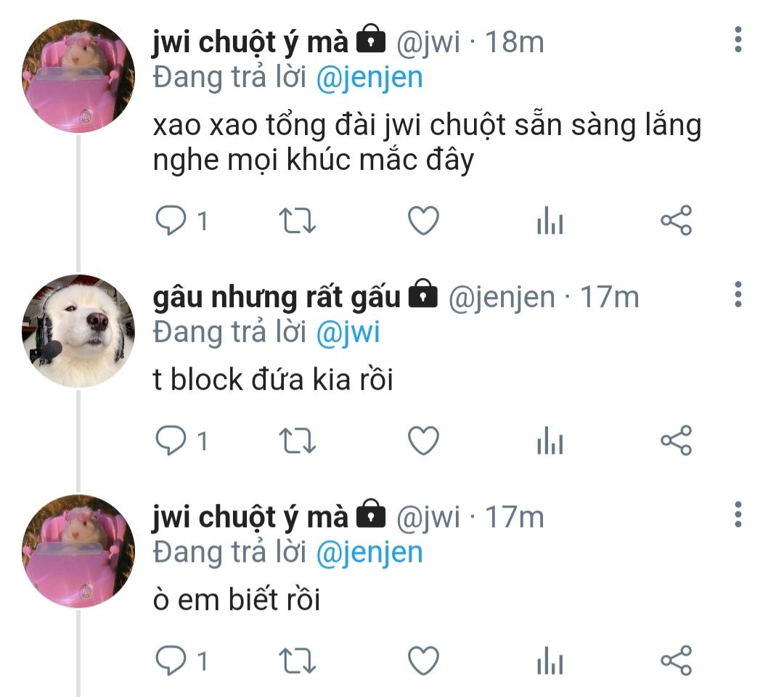The width and height of the screenshot is (784, 697).
Task: Share the first jwi tweet
Action: [x=677, y=221]
